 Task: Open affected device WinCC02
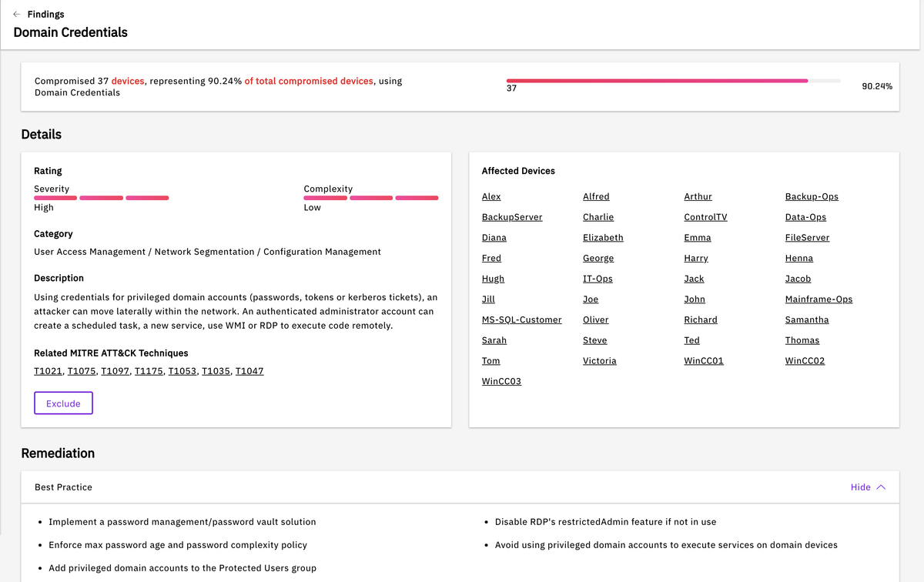(805, 361)
